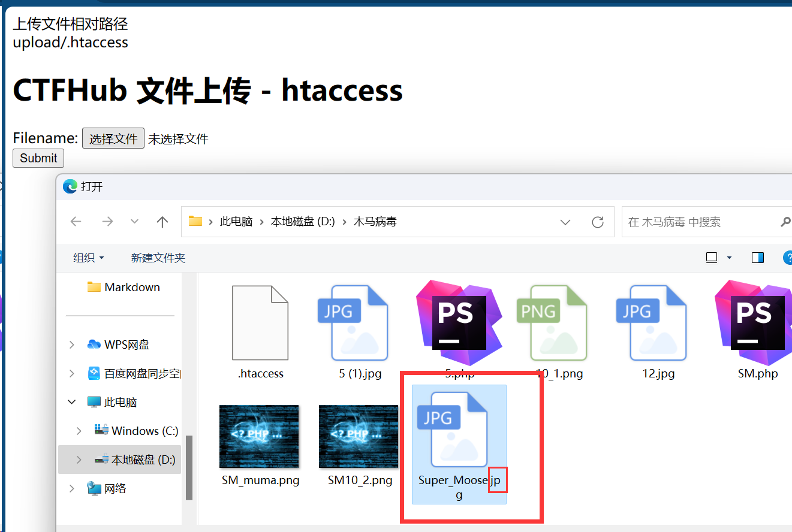Open the recent locations dropdown arrow

point(135,222)
